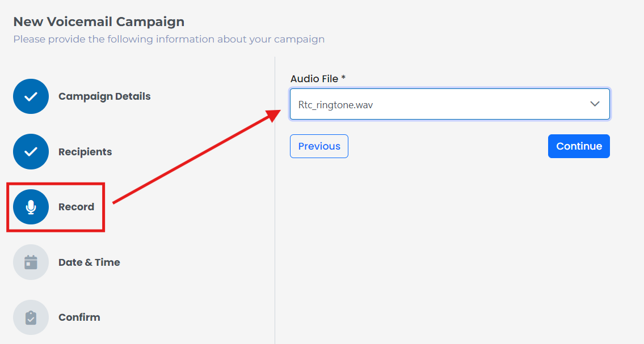Viewport: 644px width, 344px height.
Task: Jump to the Date & Time step label
Action: [x=89, y=262]
